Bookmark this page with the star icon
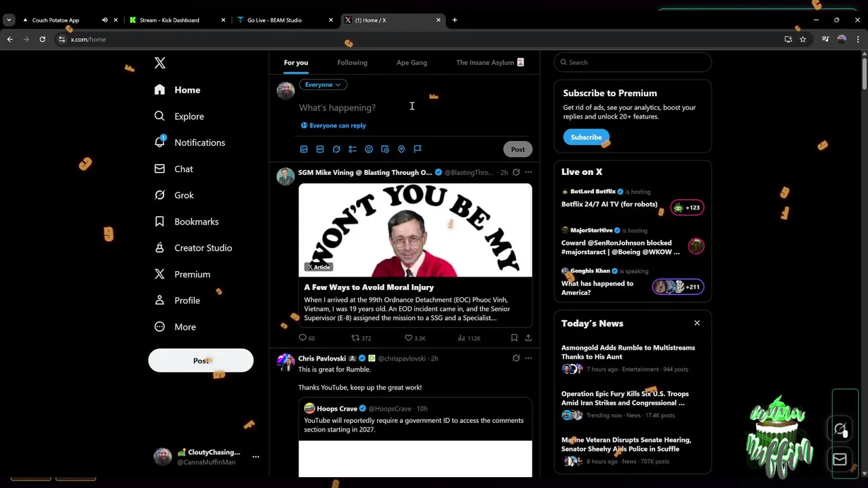Viewport: 868px width, 488px height. click(x=803, y=39)
